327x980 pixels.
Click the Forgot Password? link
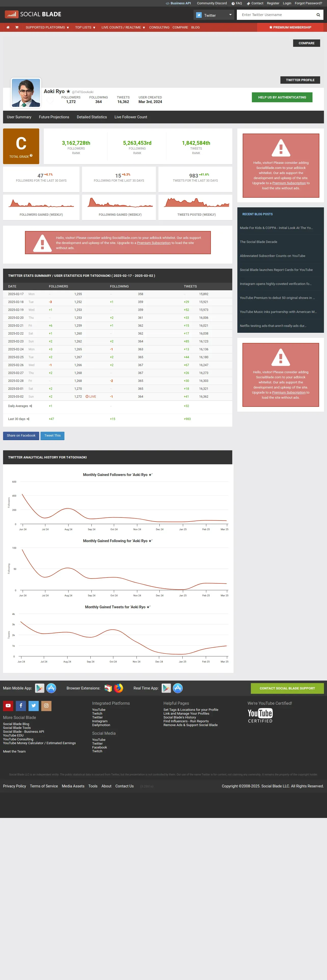tap(308, 3)
